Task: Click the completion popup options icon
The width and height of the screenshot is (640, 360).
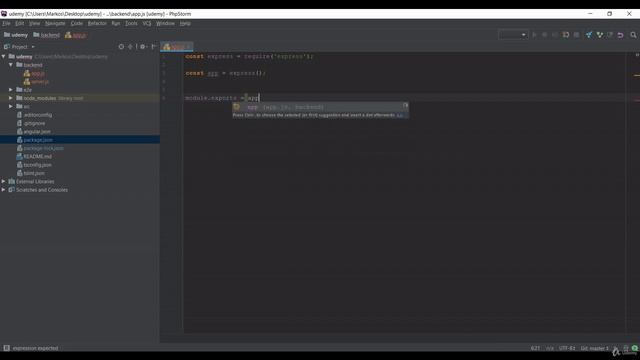Action: point(405,106)
